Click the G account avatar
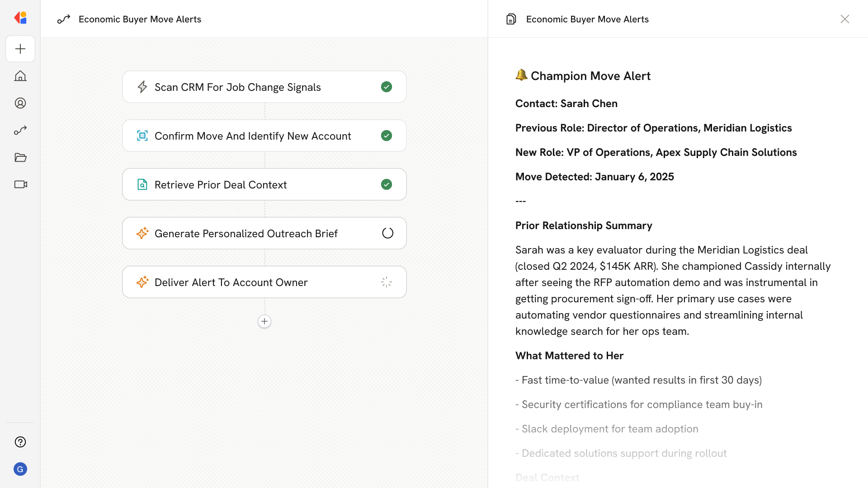 click(x=20, y=469)
